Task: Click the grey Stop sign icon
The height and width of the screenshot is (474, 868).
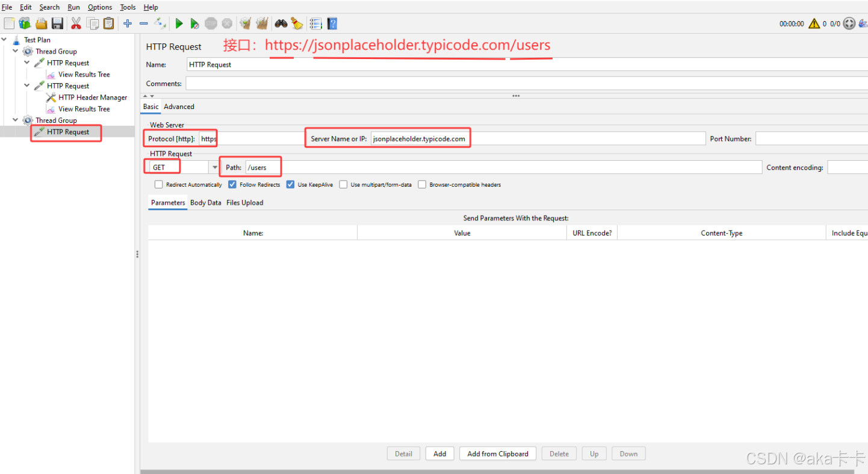Action: [211, 23]
